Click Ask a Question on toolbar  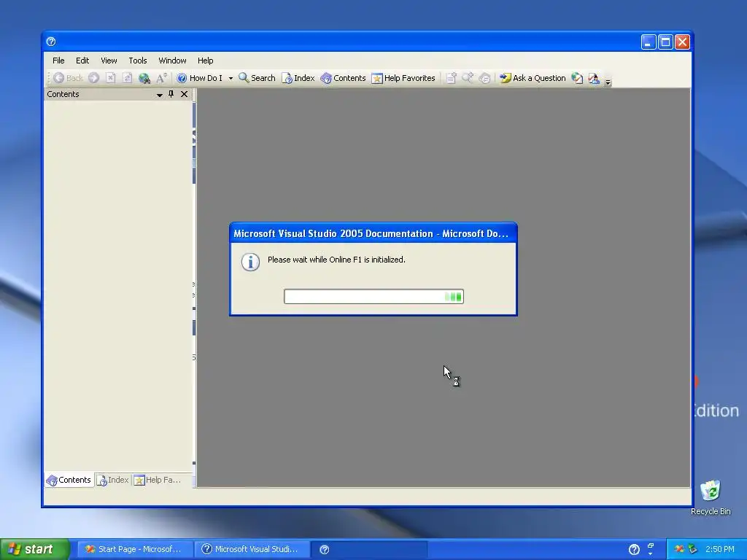[x=533, y=78]
